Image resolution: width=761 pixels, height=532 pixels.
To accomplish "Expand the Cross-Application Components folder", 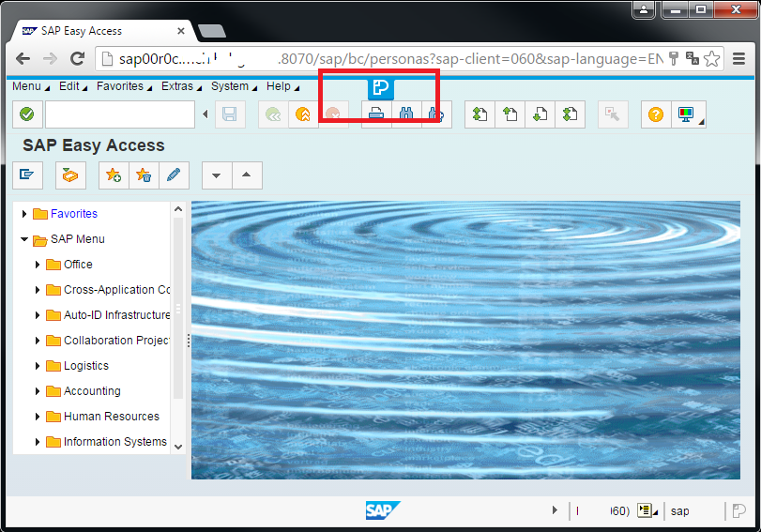I will tap(38, 290).
